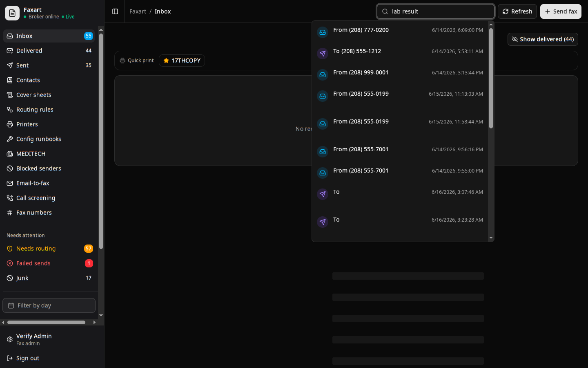
Task: Open the Contacts page
Action: 49,80
